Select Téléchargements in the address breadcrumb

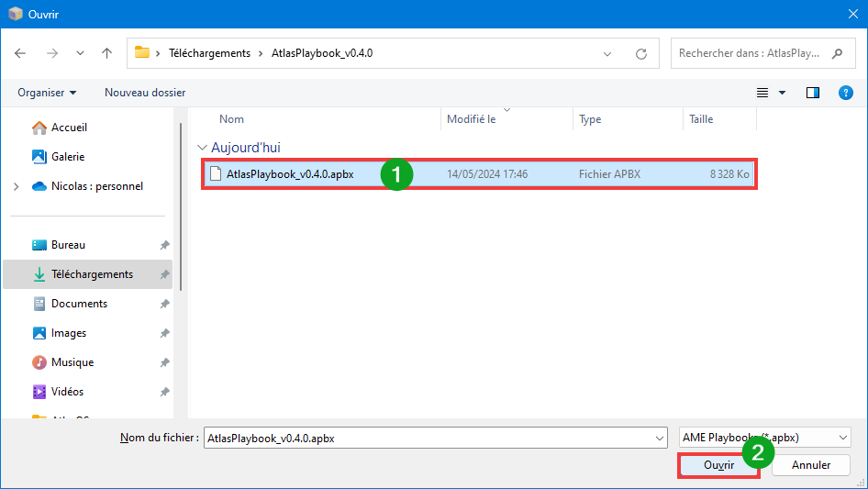(x=209, y=53)
